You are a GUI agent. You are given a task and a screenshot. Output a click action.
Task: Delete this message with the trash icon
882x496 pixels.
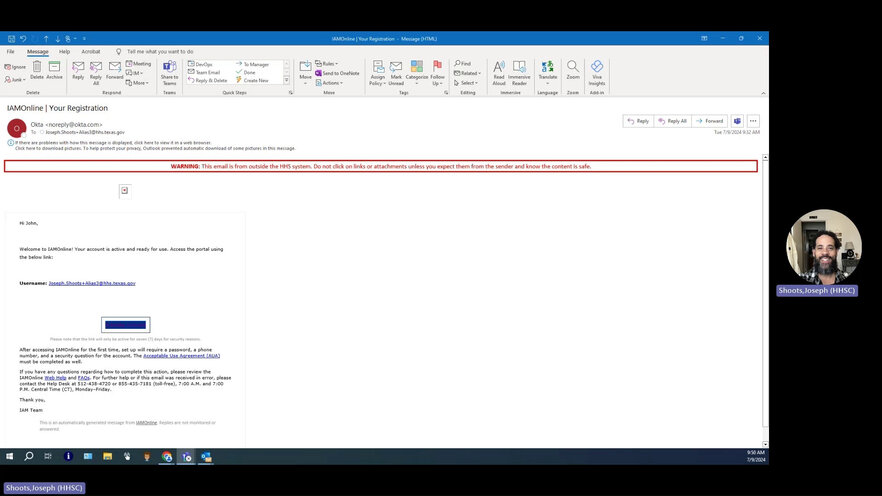37,71
